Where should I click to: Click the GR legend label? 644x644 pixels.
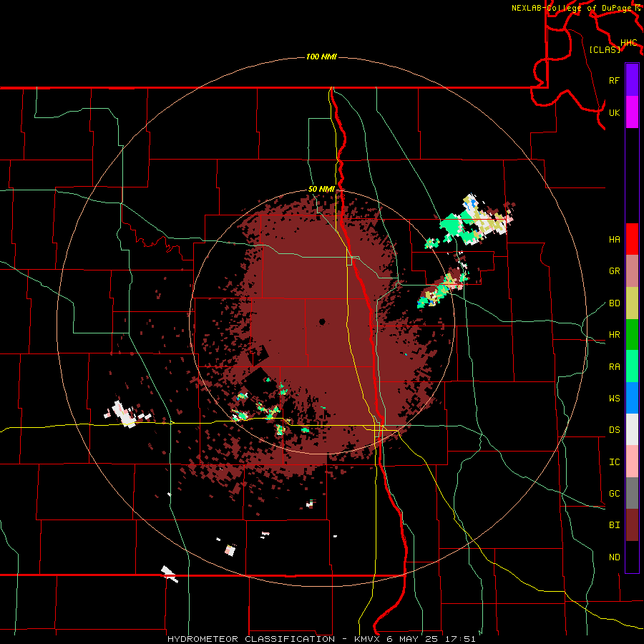(614, 271)
